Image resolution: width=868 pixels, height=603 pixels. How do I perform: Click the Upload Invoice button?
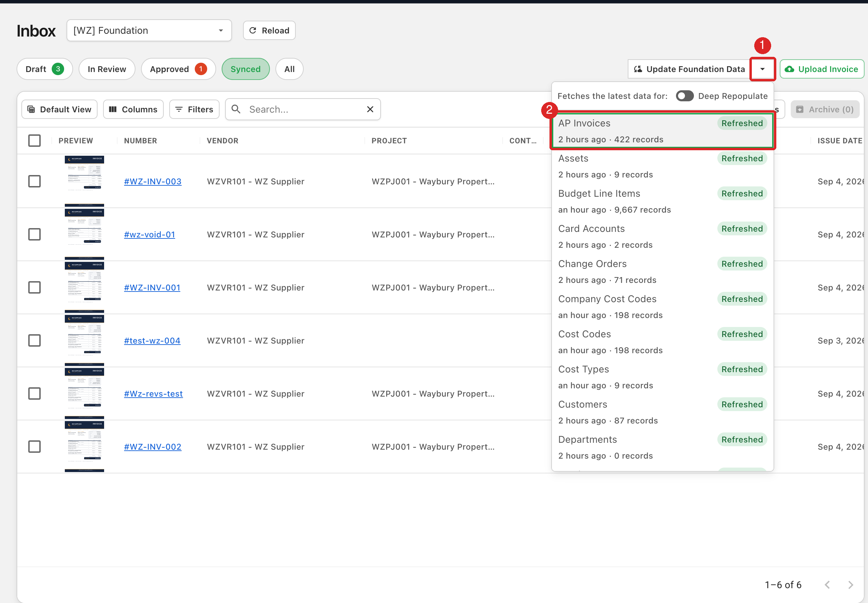click(821, 69)
